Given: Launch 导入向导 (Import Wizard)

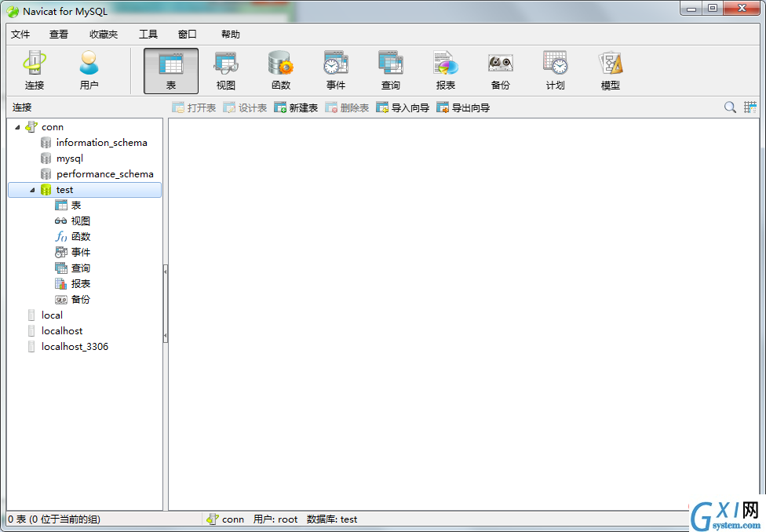Looking at the screenshot, I should tap(403, 107).
